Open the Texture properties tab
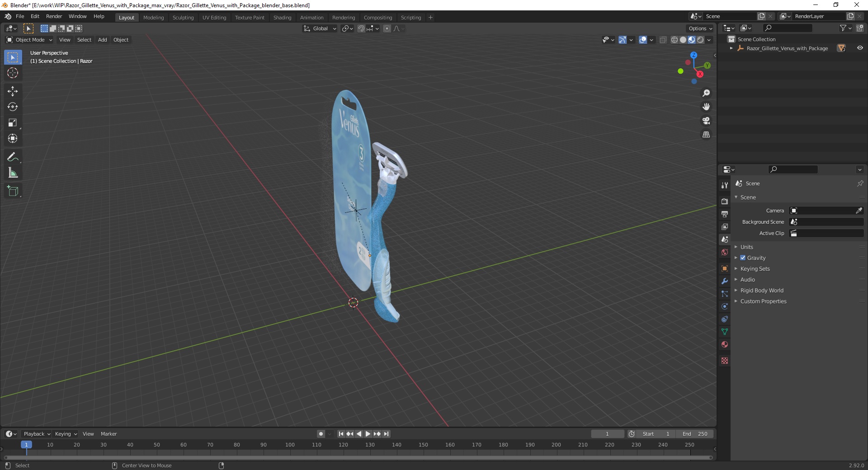Image resolution: width=868 pixels, height=470 pixels. [x=725, y=360]
